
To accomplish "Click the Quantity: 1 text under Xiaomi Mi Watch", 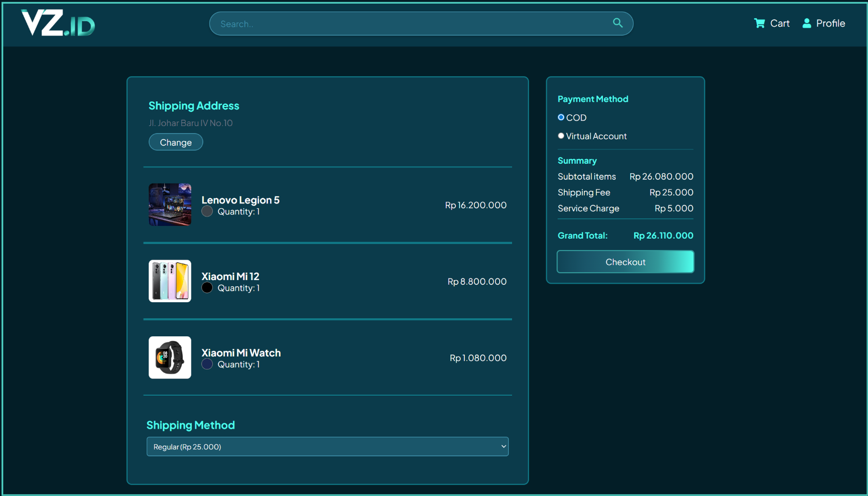I will [239, 365].
